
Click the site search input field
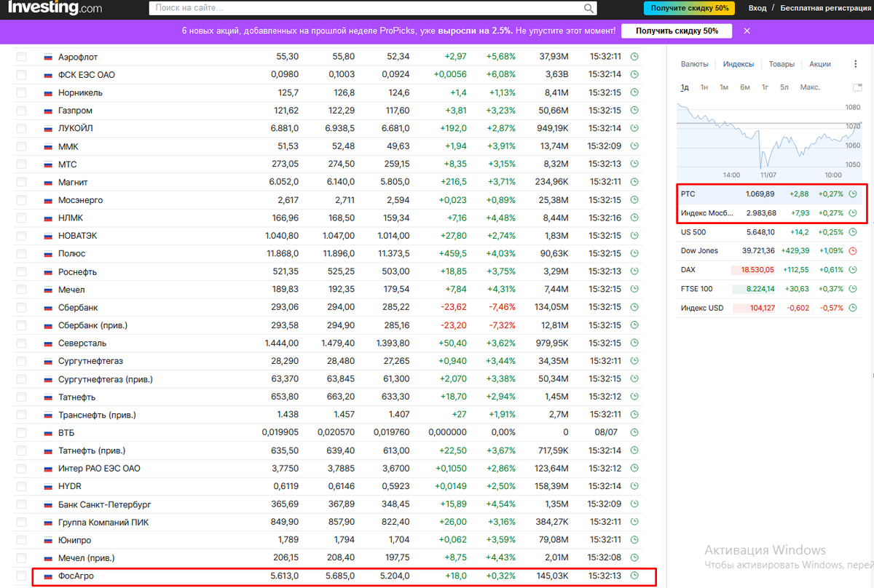(366, 8)
